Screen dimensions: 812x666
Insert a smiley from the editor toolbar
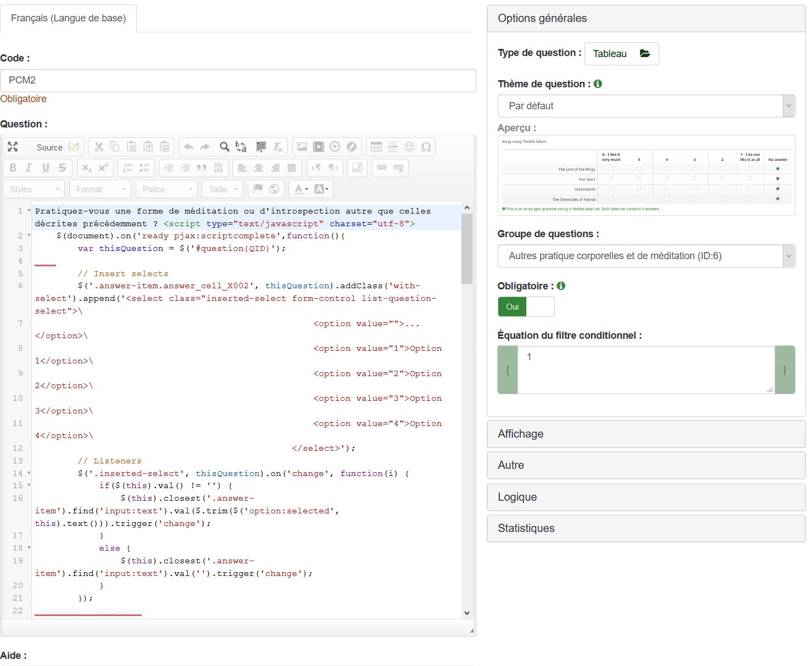409,147
